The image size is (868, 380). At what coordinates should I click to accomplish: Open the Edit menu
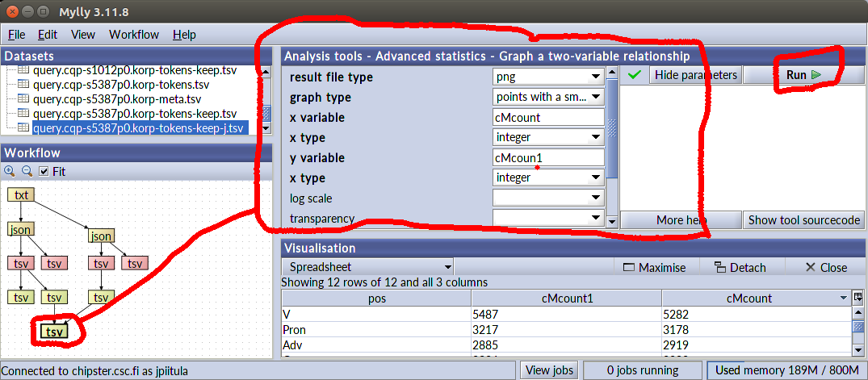pos(48,35)
